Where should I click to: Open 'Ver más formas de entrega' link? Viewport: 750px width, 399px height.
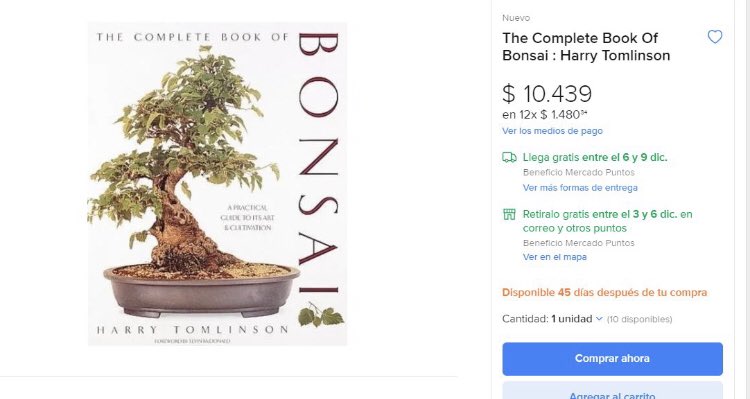click(580, 188)
